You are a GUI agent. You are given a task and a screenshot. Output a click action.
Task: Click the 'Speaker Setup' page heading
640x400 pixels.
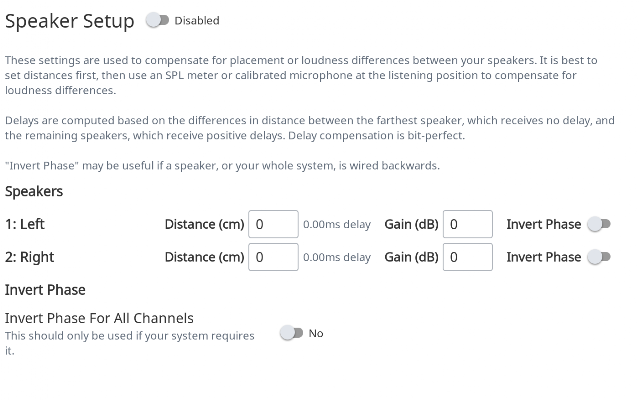coord(69,21)
